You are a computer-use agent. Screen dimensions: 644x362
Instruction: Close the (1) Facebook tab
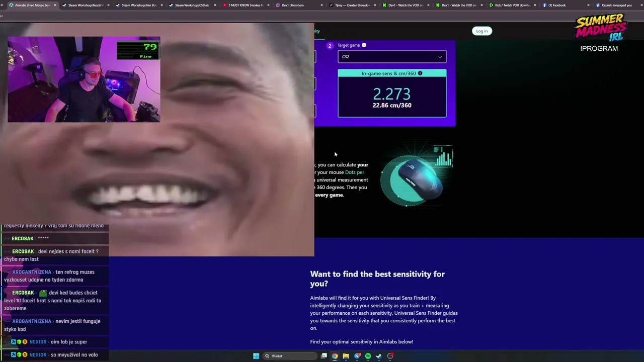coord(588,5)
